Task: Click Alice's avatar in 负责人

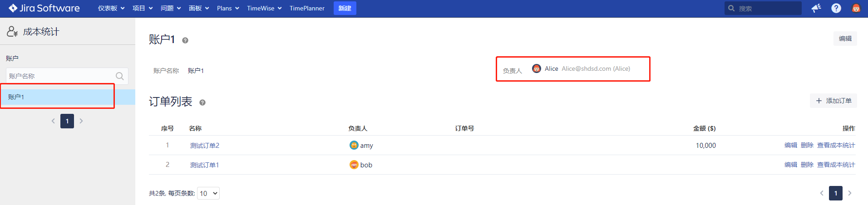Action: tap(537, 68)
